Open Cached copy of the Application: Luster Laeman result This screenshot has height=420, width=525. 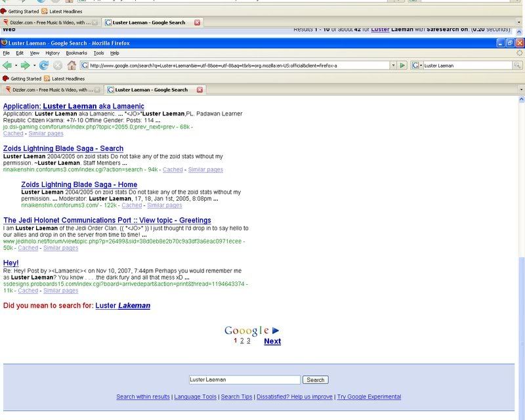pyautogui.click(x=13, y=133)
